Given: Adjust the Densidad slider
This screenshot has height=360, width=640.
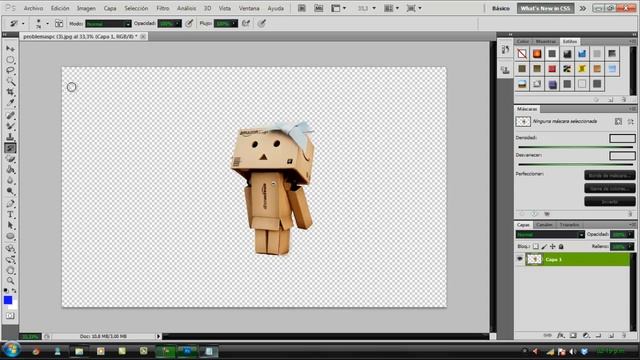Looking at the screenshot, I should click(576, 147).
